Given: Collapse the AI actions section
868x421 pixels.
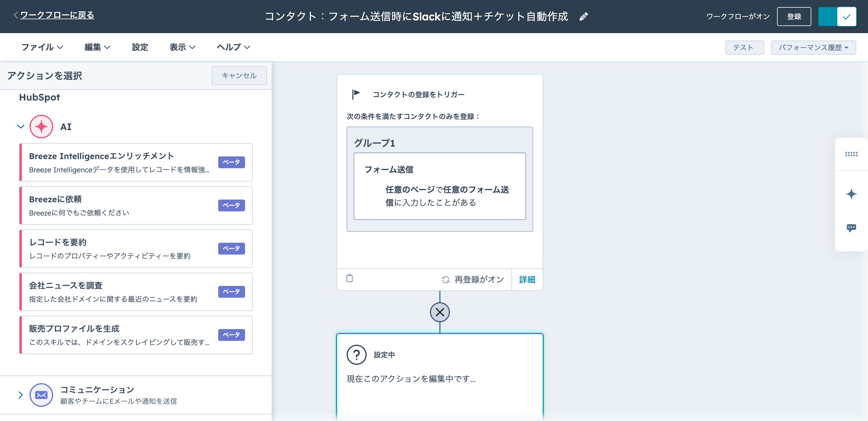Looking at the screenshot, I should pos(20,126).
